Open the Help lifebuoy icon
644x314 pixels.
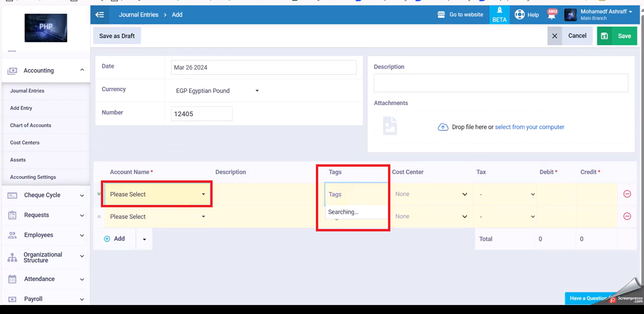[520, 15]
